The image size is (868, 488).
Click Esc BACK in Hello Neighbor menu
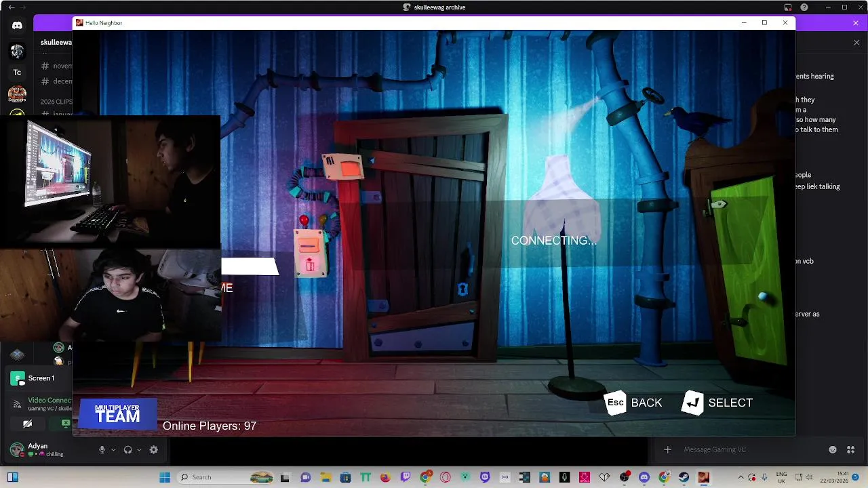(633, 403)
